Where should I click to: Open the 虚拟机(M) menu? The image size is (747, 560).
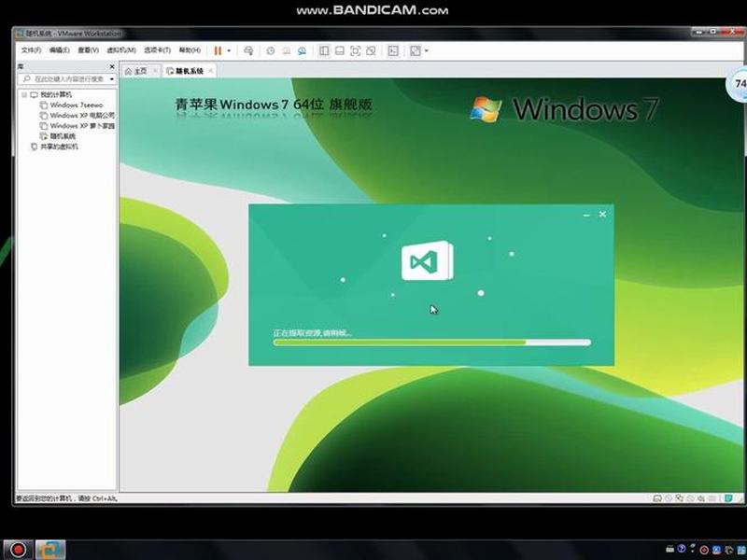(x=121, y=50)
